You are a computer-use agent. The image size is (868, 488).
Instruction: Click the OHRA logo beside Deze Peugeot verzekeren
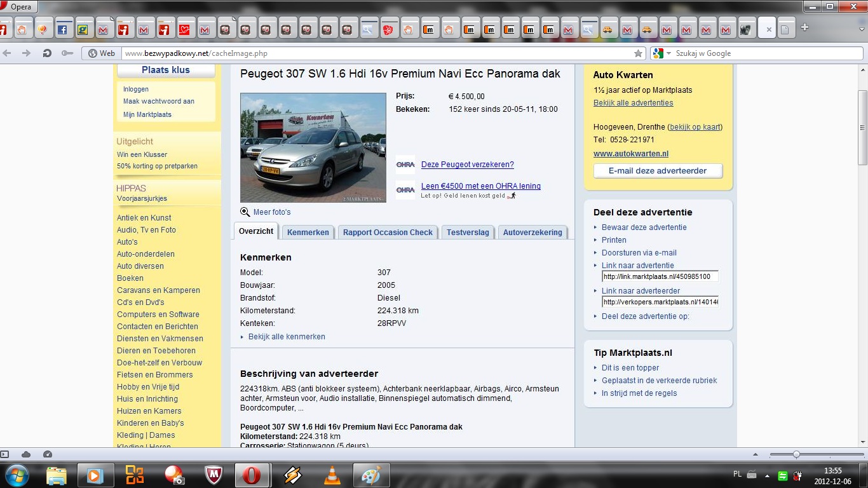point(405,165)
